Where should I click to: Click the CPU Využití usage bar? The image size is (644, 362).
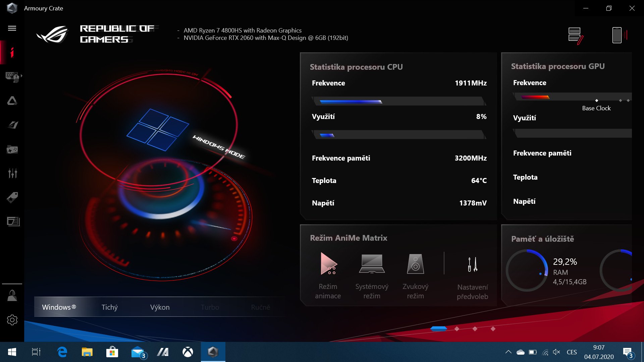pyautogui.click(x=398, y=135)
